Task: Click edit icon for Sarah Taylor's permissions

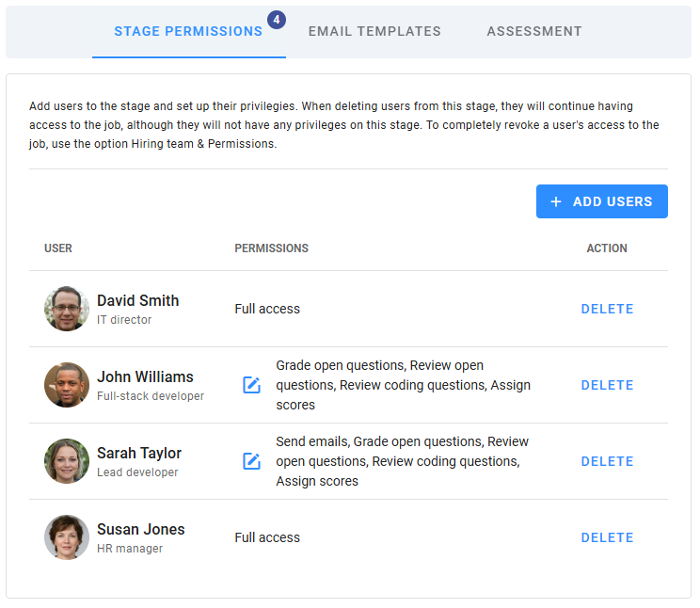Action: 251,461
